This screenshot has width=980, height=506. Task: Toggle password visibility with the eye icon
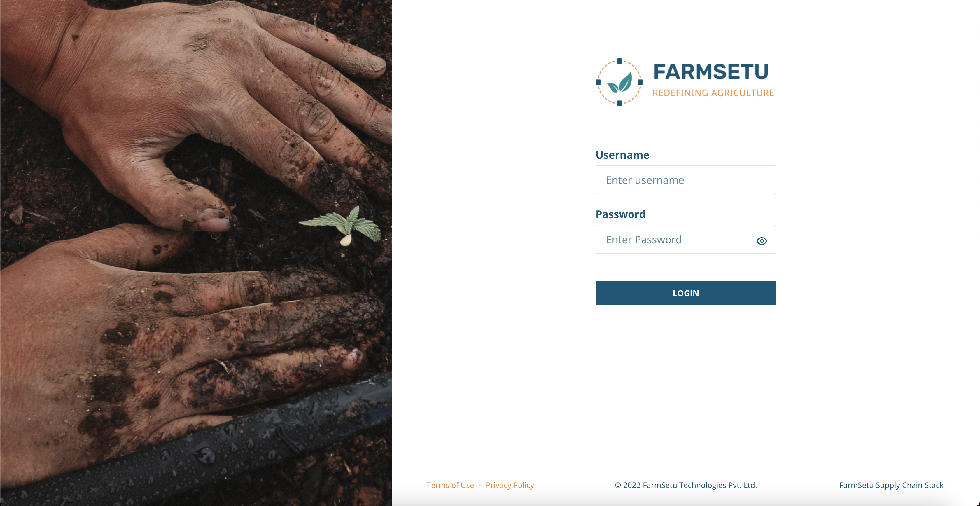click(x=761, y=241)
